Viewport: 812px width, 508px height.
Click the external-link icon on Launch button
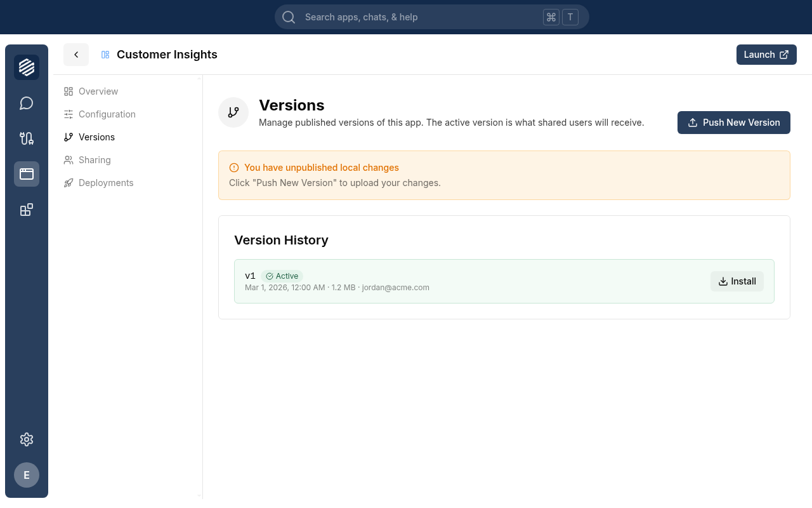[x=784, y=55]
